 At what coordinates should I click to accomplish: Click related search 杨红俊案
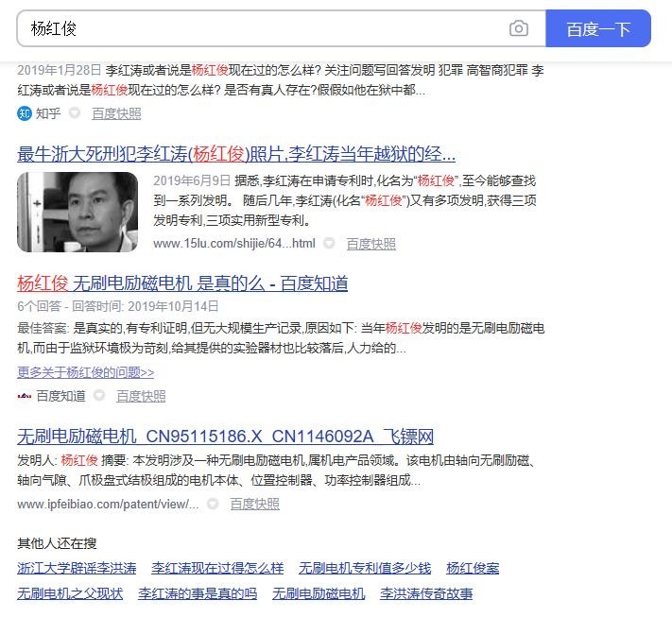coord(473,568)
